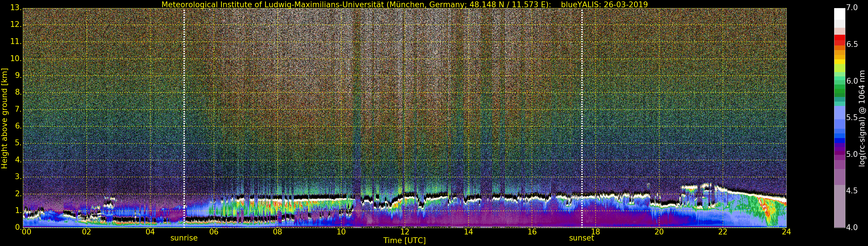Image resolution: width=868 pixels, height=246 pixels.
Task: Click the colorbar value label '6.5'
Action: tap(852, 44)
